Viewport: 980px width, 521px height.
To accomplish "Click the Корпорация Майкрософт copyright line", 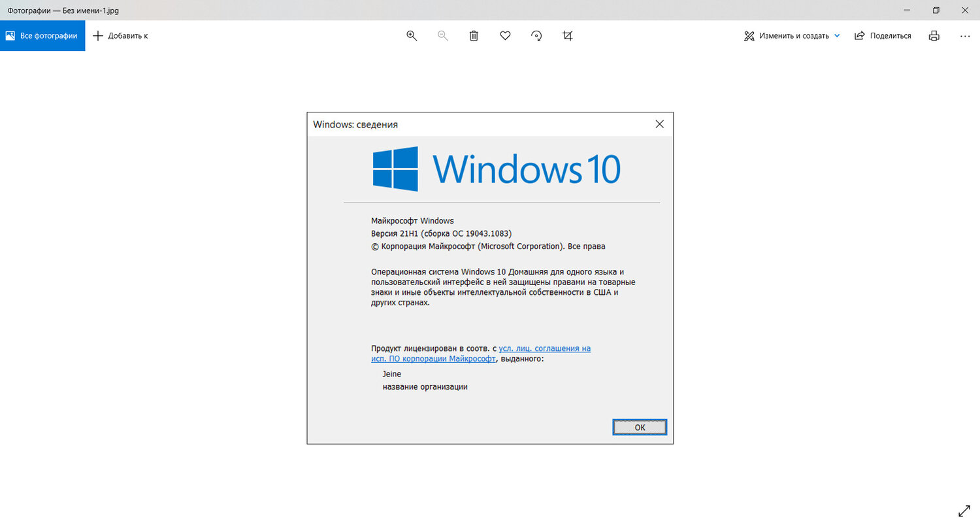I will pyautogui.click(x=488, y=246).
